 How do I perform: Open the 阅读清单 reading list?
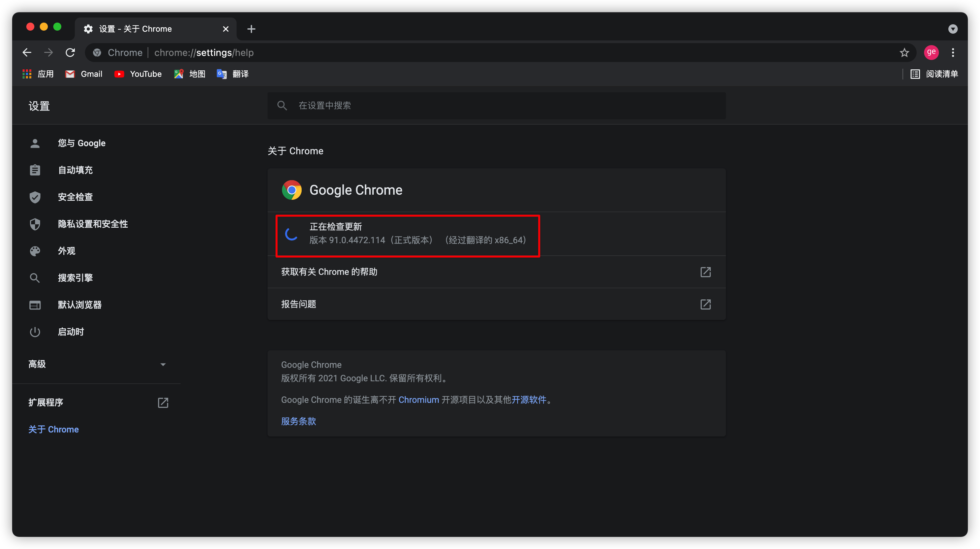click(x=934, y=74)
